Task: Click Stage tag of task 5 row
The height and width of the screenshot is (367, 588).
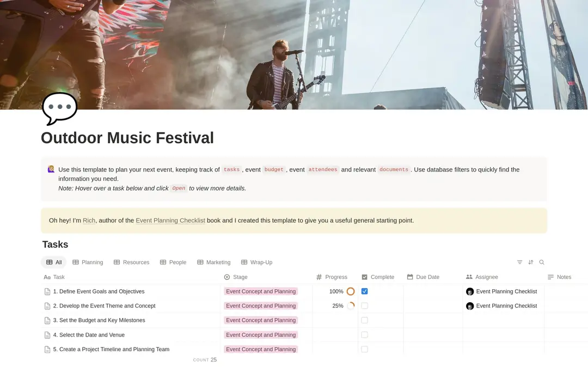Action: click(x=261, y=349)
